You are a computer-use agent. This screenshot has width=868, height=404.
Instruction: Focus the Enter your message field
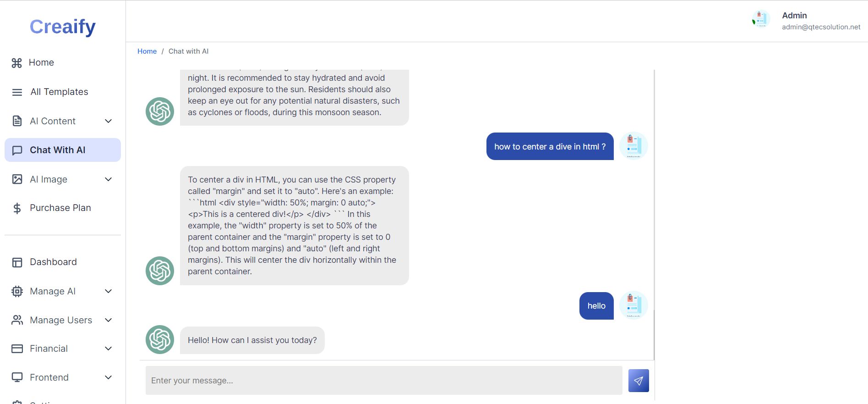tap(383, 381)
